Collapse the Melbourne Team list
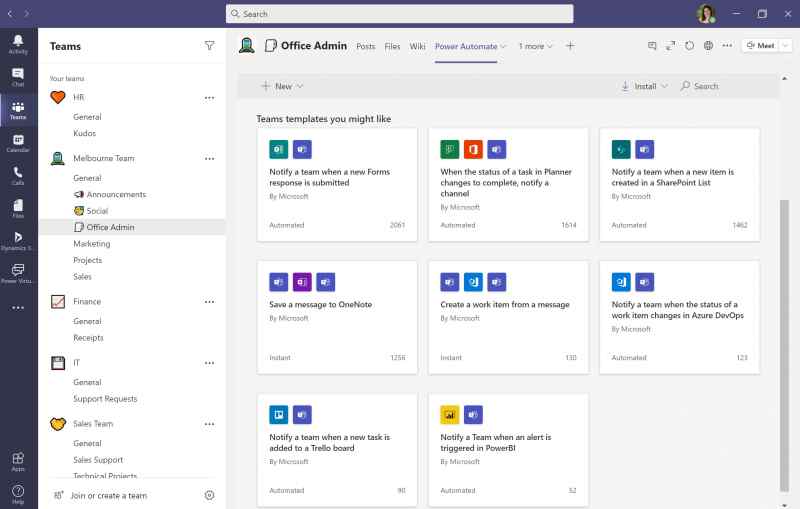This screenshot has width=800, height=509. click(104, 158)
